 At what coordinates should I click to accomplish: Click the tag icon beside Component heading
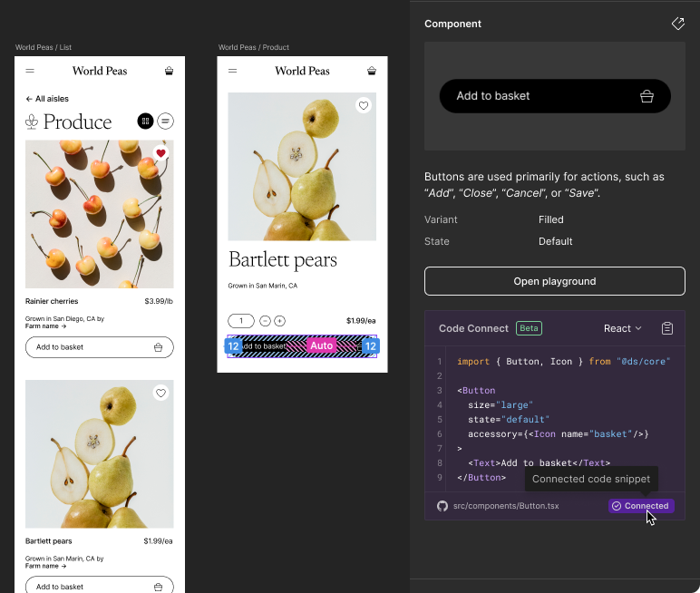point(677,24)
